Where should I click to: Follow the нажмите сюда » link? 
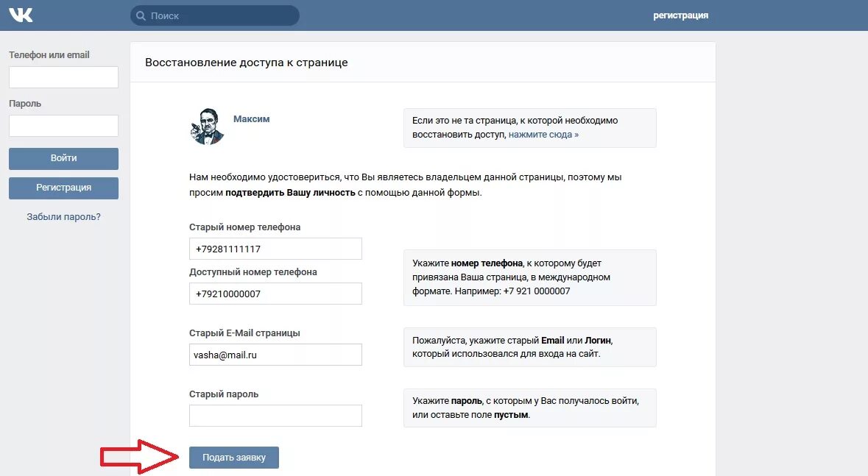point(543,135)
